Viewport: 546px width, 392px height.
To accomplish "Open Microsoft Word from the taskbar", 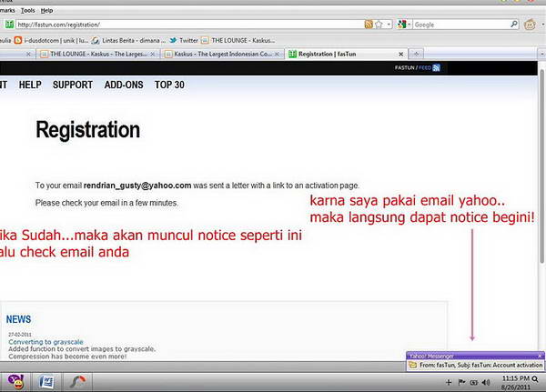I will point(46,382).
